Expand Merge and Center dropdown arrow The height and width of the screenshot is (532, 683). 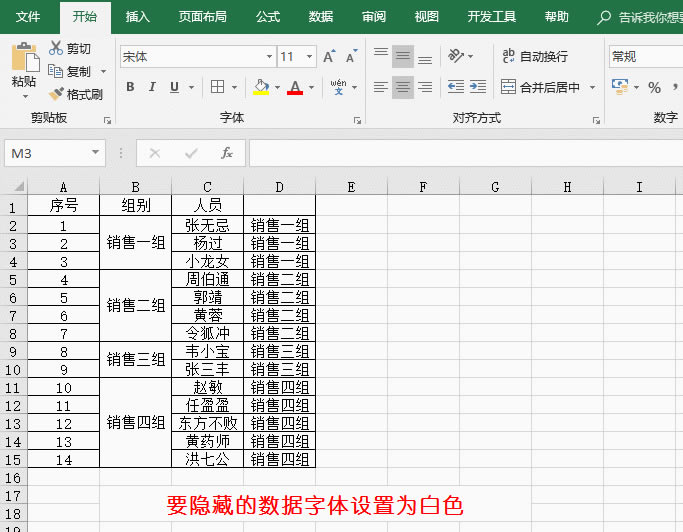coord(592,88)
